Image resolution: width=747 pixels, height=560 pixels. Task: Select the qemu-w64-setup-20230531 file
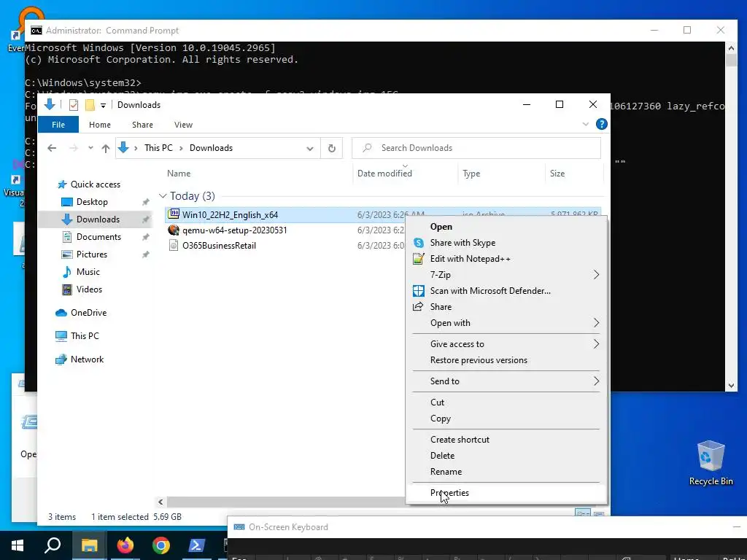tap(234, 230)
